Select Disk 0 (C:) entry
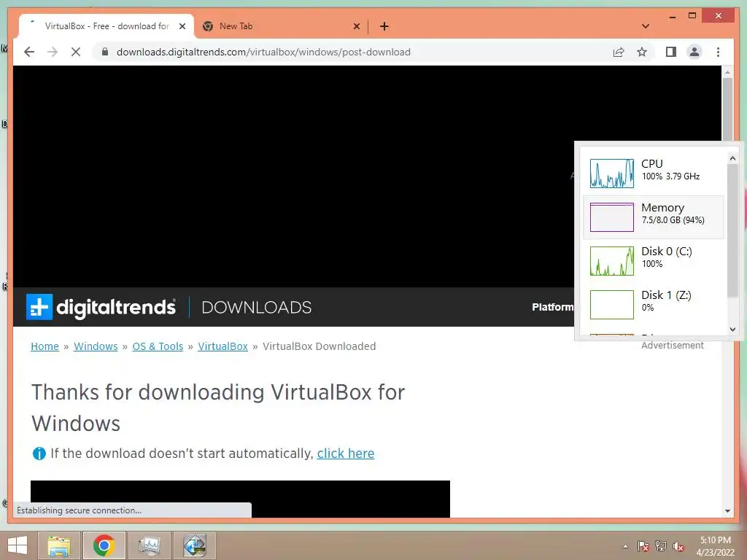 [654, 261]
